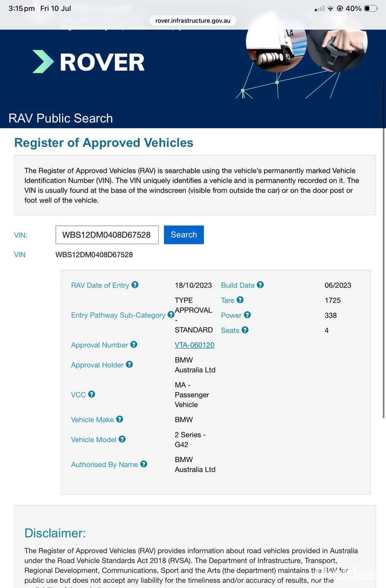
Task: Click the Vehicle Make value BMW
Action: [183, 419]
